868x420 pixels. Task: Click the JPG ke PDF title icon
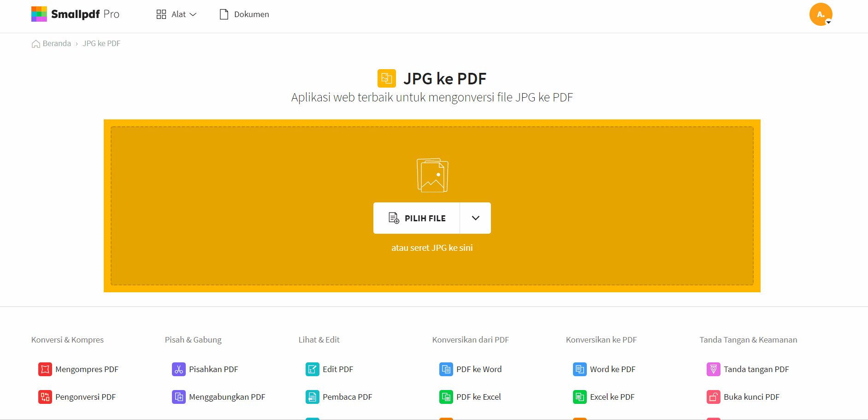(x=386, y=78)
